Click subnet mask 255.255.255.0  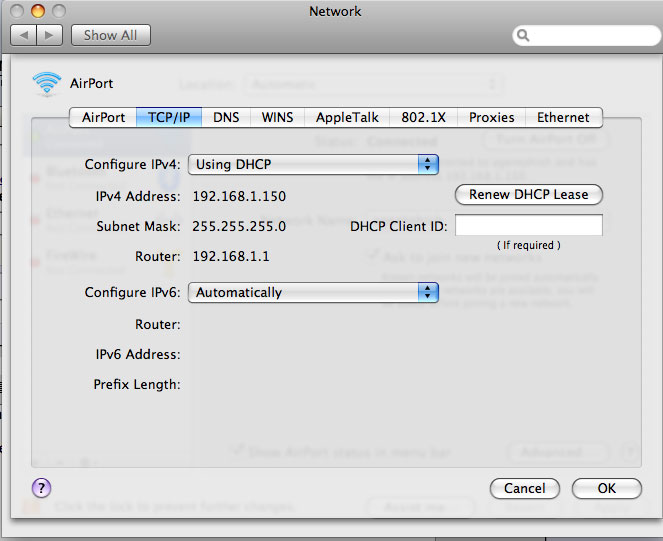(239, 226)
